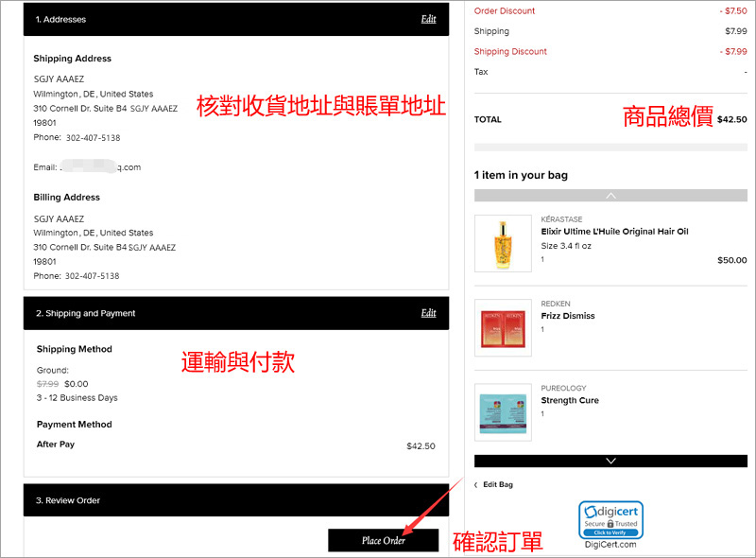Click the $42.50 total amount
Image resolution: width=756 pixels, height=558 pixels.
tap(731, 120)
